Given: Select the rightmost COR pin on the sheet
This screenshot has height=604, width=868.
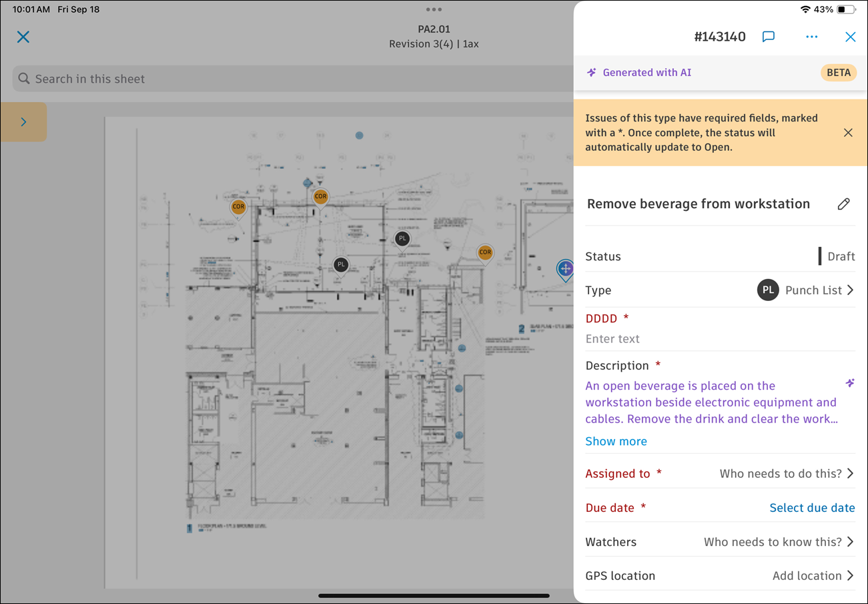Looking at the screenshot, I should tap(485, 254).
